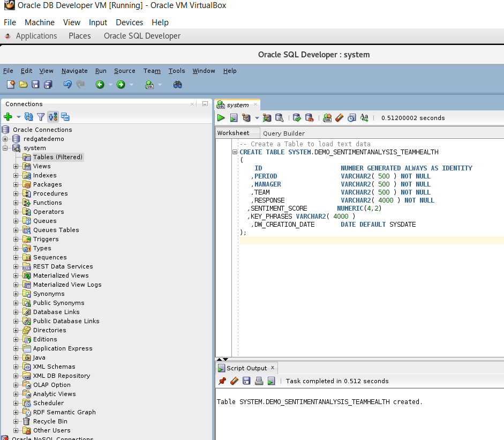The height and width of the screenshot is (440, 504).
Task: Click the Rollback icon
Action: coord(309,118)
